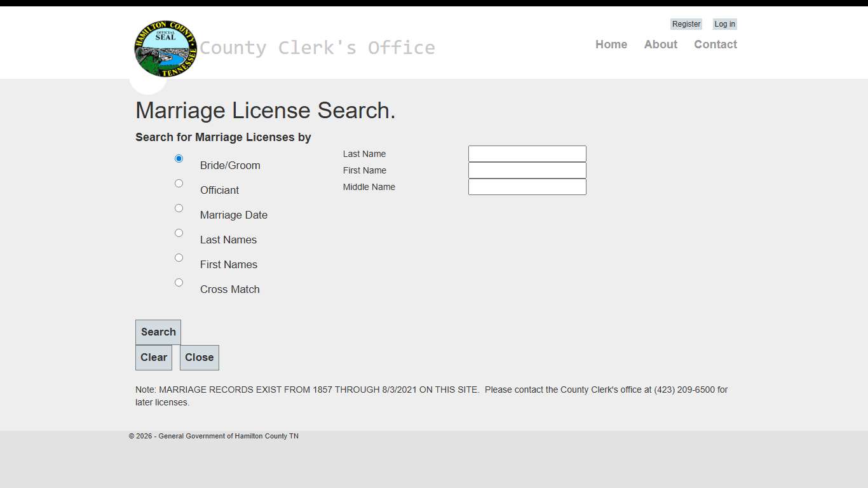
Task: Enable the Cross Match search option
Action: click(x=179, y=282)
